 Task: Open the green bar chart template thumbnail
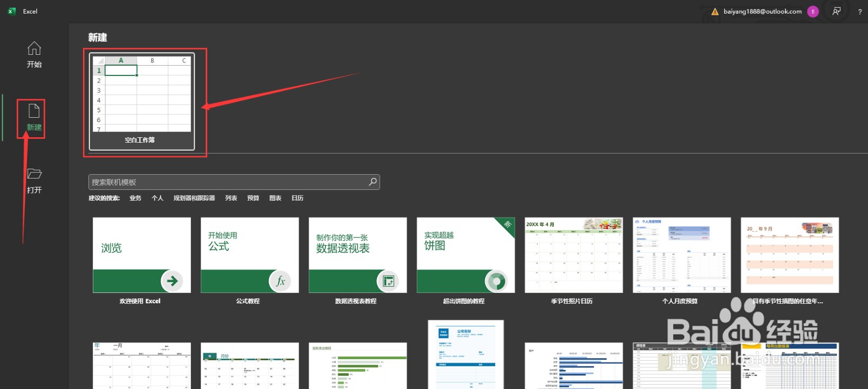tap(358, 366)
